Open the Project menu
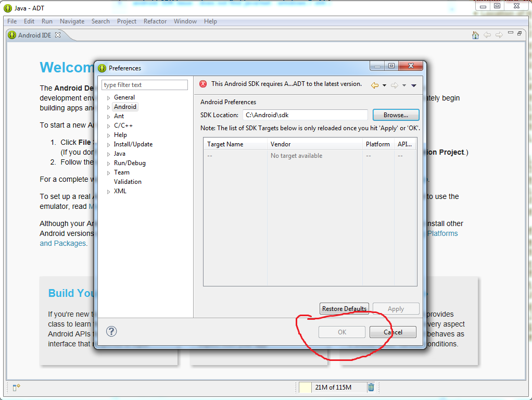This screenshot has width=532, height=400. pyautogui.click(x=126, y=21)
